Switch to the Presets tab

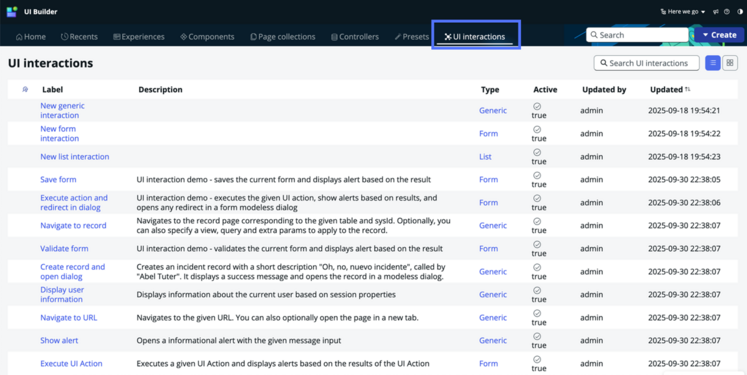412,37
